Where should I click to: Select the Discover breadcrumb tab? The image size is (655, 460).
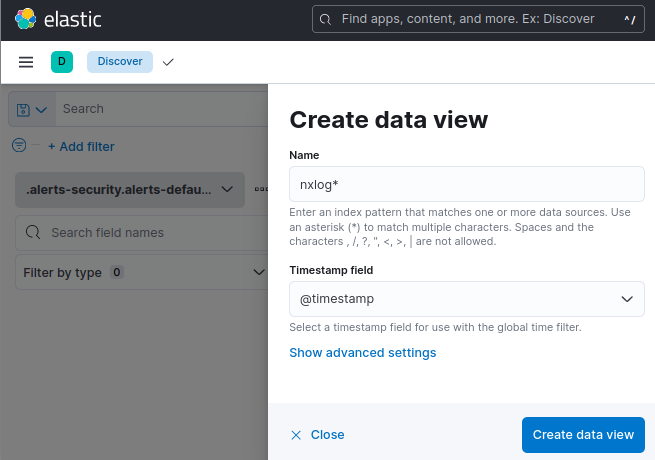120,62
